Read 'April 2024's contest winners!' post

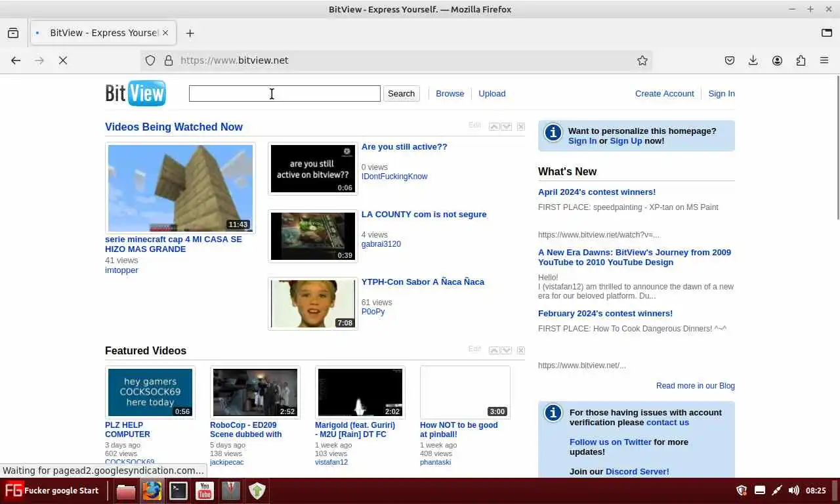click(x=597, y=192)
